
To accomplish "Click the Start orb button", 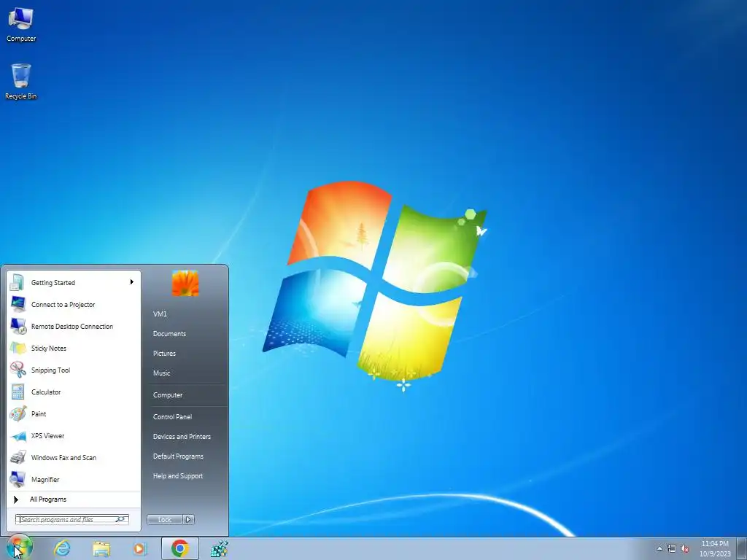I will tap(19, 548).
